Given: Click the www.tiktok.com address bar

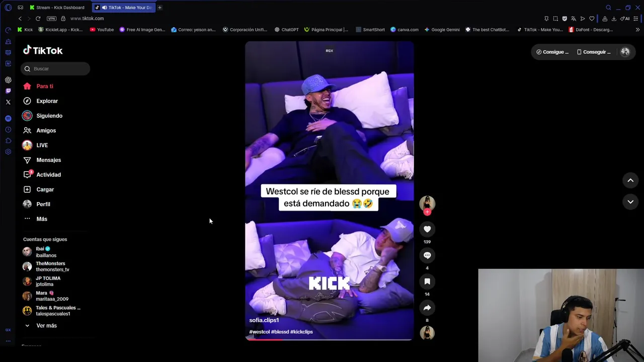Looking at the screenshot, I should coord(87,19).
